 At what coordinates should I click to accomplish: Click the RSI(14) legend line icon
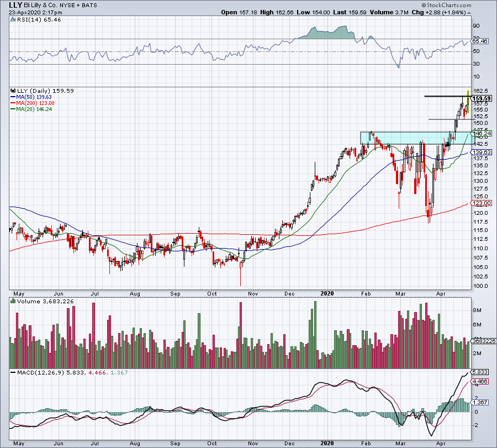coord(13,19)
